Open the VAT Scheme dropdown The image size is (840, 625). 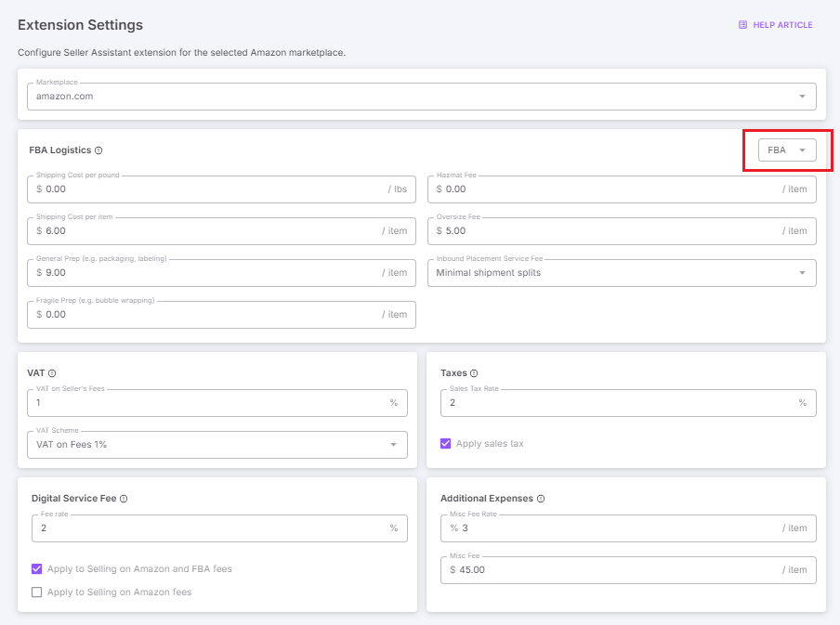(x=217, y=445)
